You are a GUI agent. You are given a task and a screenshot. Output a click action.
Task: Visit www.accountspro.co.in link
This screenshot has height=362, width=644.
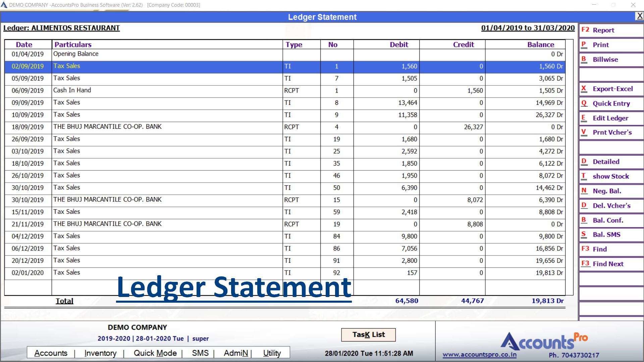[x=479, y=355]
